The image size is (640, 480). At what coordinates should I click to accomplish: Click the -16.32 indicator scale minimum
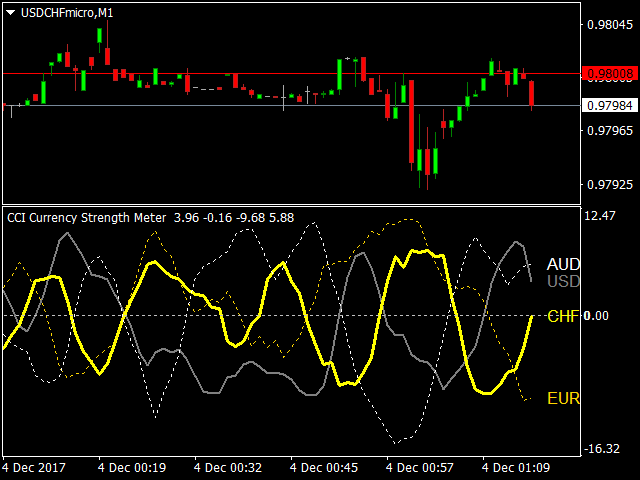(x=602, y=449)
